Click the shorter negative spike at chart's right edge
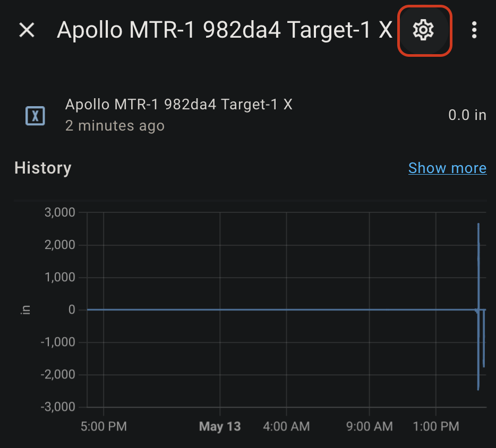This screenshot has height=448, width=496. pos(484,338)
